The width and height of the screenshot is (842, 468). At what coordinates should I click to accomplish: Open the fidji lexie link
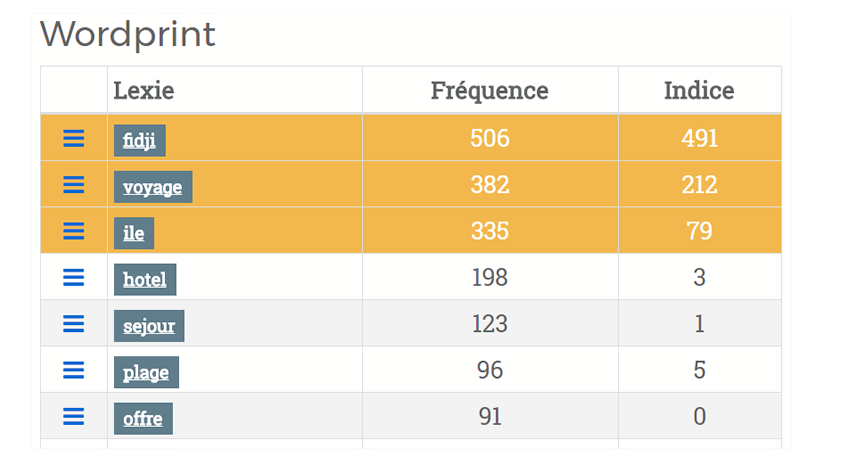coord(140,141)
